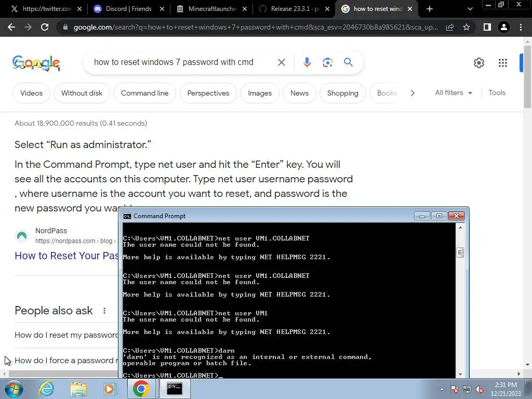
Task: Select Command Prompt in the taskbar
Action: tap(175, 389)
